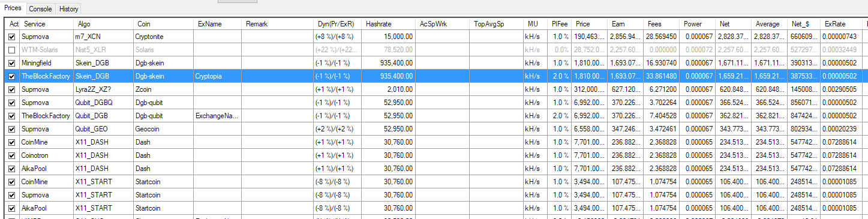Open the History tab
Image resolution: width=868 pixels, height=219 pixels.
[68, 9]
